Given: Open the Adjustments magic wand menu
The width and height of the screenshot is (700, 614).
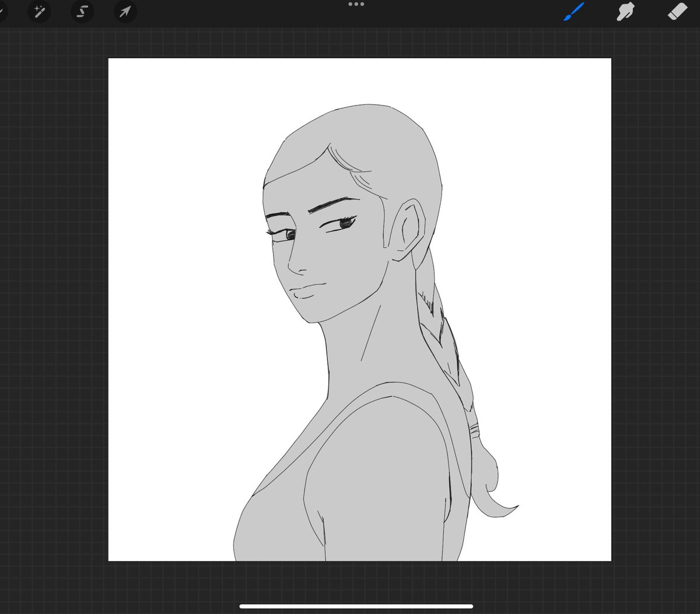Looking at the screenshot, I should [39, 11].
